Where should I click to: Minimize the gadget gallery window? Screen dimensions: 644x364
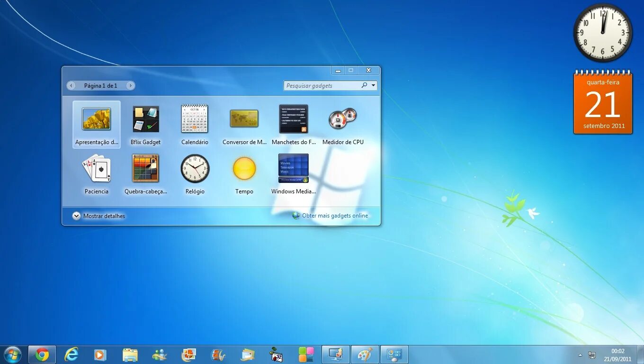pyautogui.click(x=338, y=70)
